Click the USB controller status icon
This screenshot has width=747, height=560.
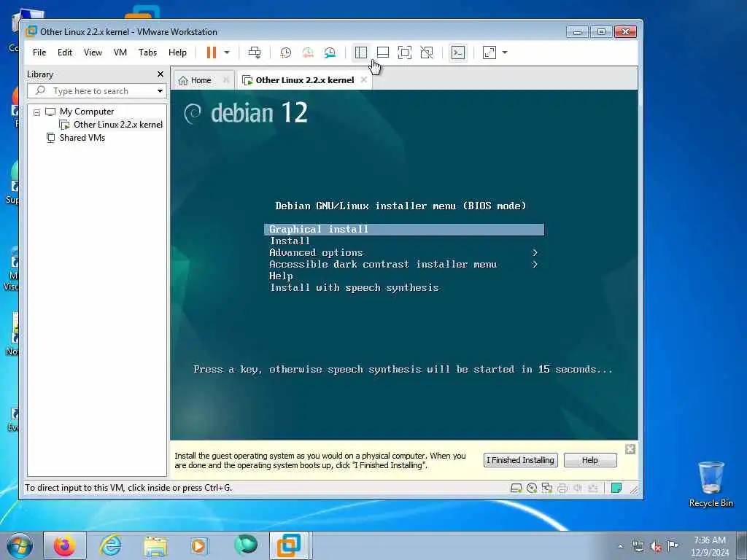pos(592,488)
